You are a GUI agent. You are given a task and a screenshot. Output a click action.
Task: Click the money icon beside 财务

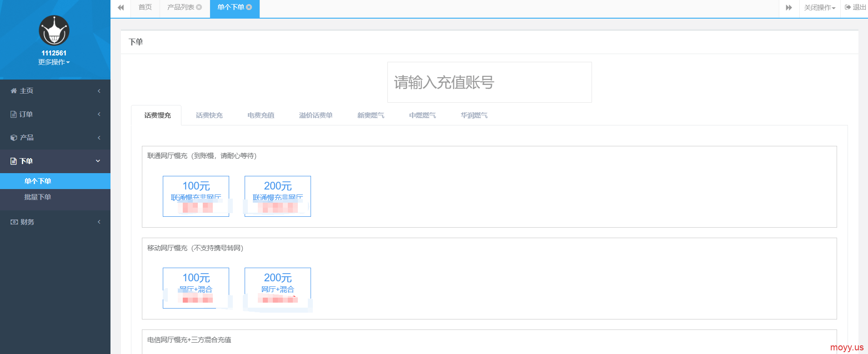coord(14,222)
